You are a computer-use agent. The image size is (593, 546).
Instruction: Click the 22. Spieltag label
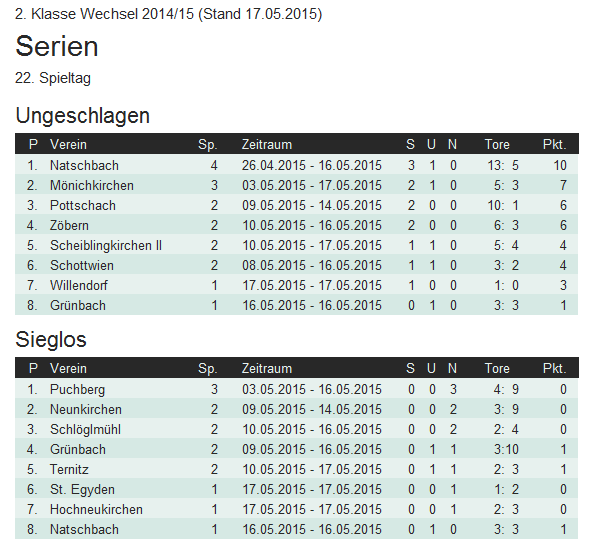tap(53, 78)
